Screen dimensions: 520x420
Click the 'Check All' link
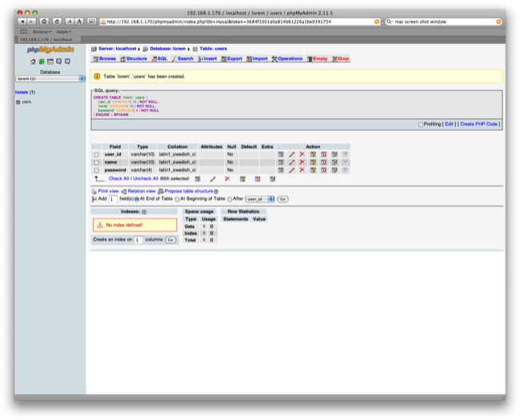coord(118,178)
